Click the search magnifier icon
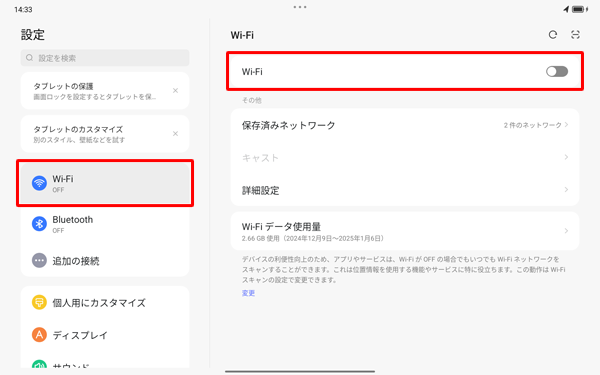Screen dimensions: 600x375 coord(29,58)
